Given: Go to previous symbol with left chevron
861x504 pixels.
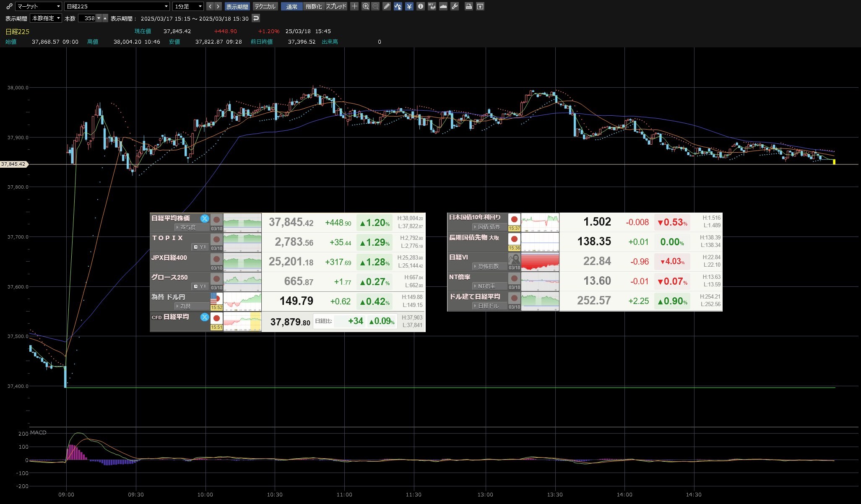Looking at the screenshot, I should point(210,6).
